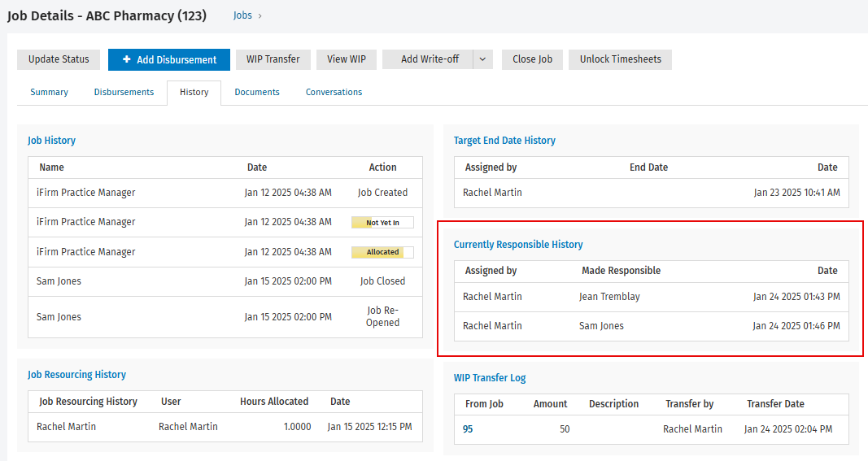Switch to the Conversations tab
868x461 pixels.
(334, 93)
